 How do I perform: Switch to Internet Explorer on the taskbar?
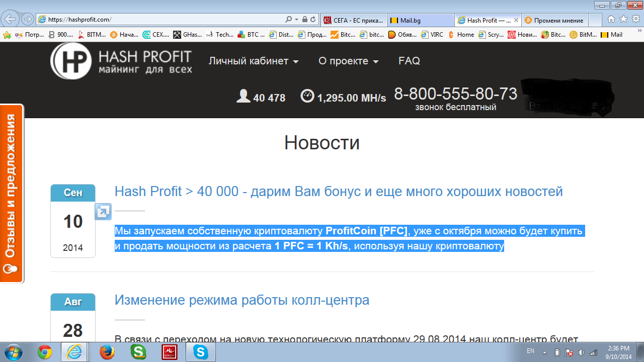74,352
